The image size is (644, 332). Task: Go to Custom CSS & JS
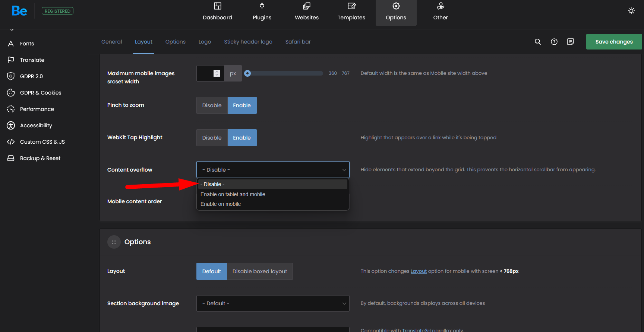click(x=42, y=142)
